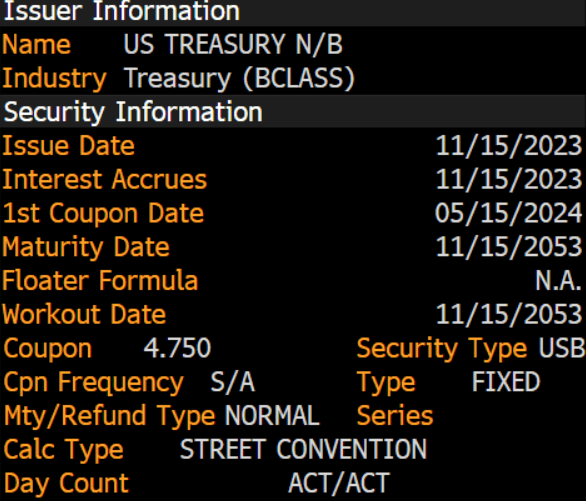Click the Maturity Date label
The width and height of the screenshot is (586, 501).
pyautogui.click(x=86, y=248)
